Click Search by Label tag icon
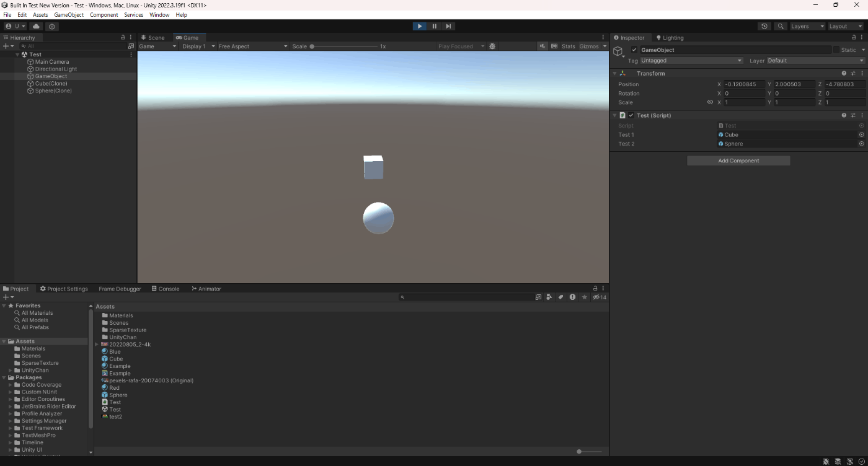 (560, 297)
